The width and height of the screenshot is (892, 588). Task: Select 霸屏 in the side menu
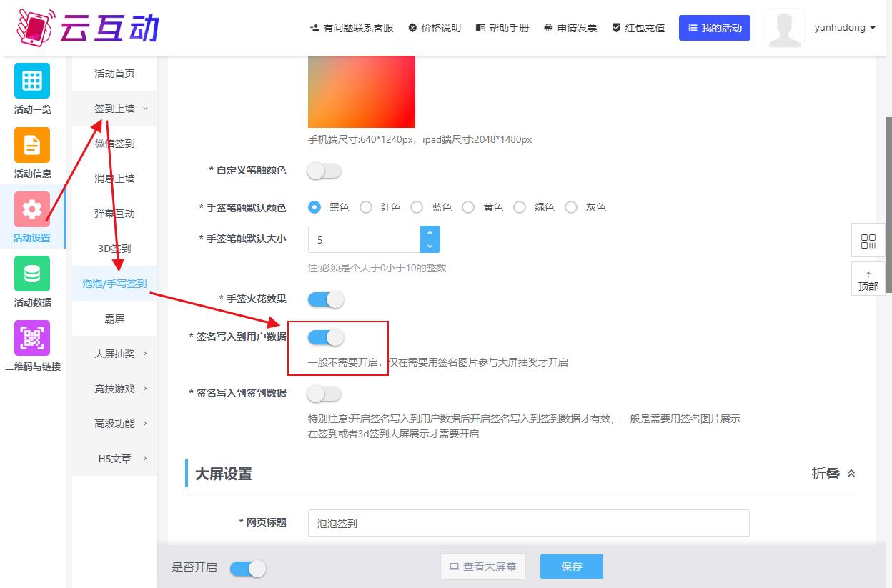(x=114, y=319)
